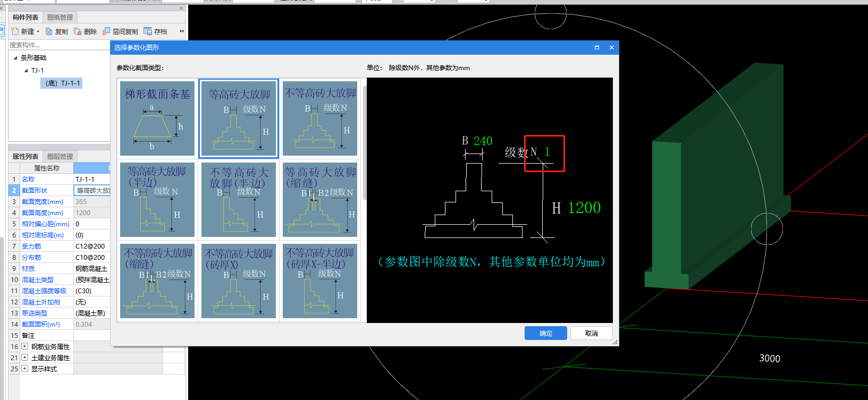Click the 截面面积 value 0.304

tap(84, 325)
